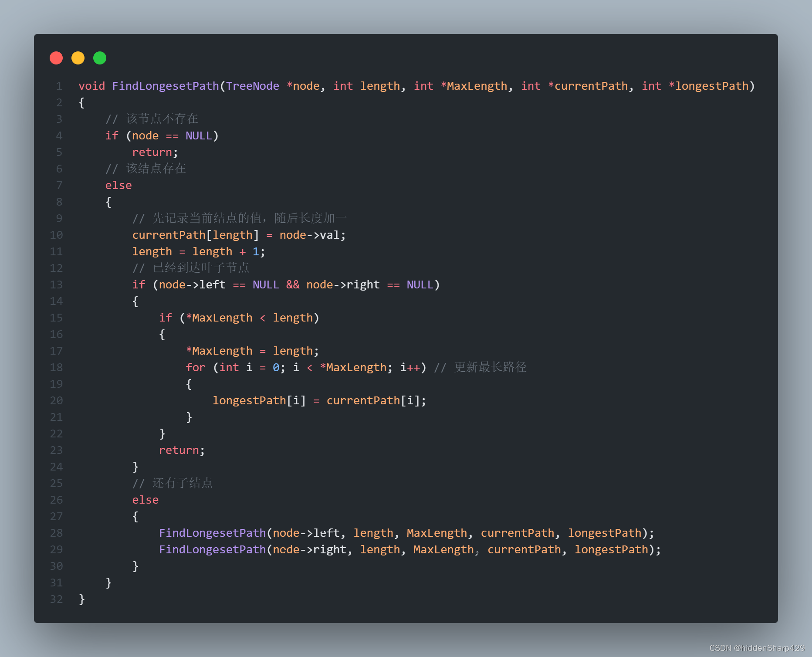Click the *longestPath parameter on line 1
This screenshot has width=812, height=657.
click(709, 86)
